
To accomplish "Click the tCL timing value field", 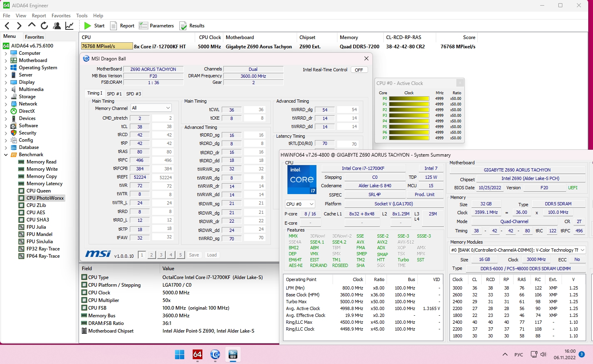I will [139, 126].
